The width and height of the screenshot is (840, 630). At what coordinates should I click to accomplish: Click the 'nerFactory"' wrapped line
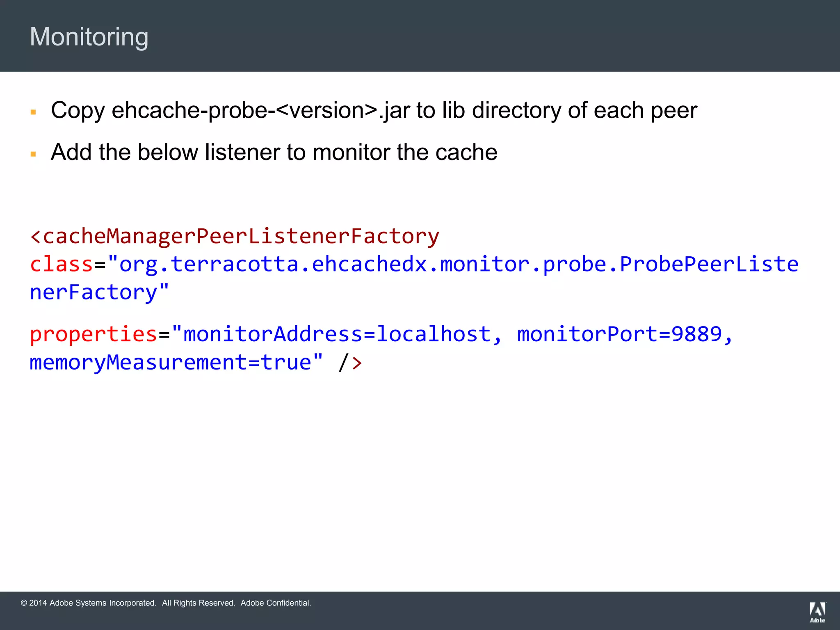click(100, 292)
